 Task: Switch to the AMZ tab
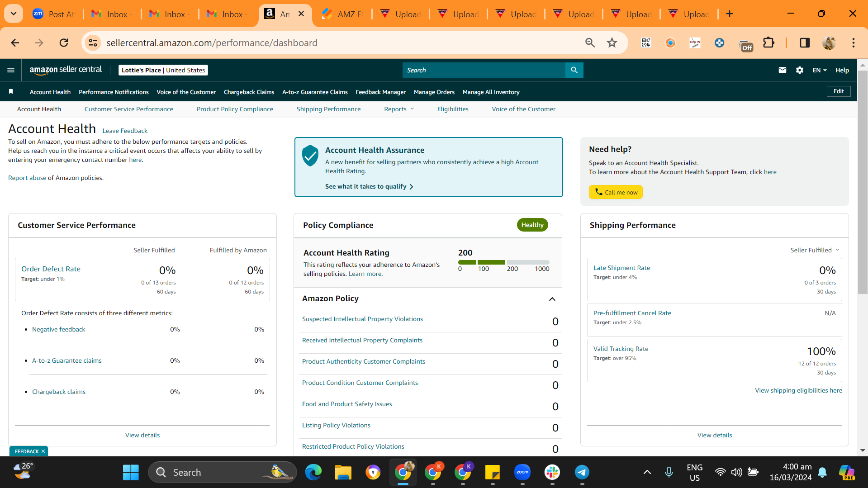343,14
